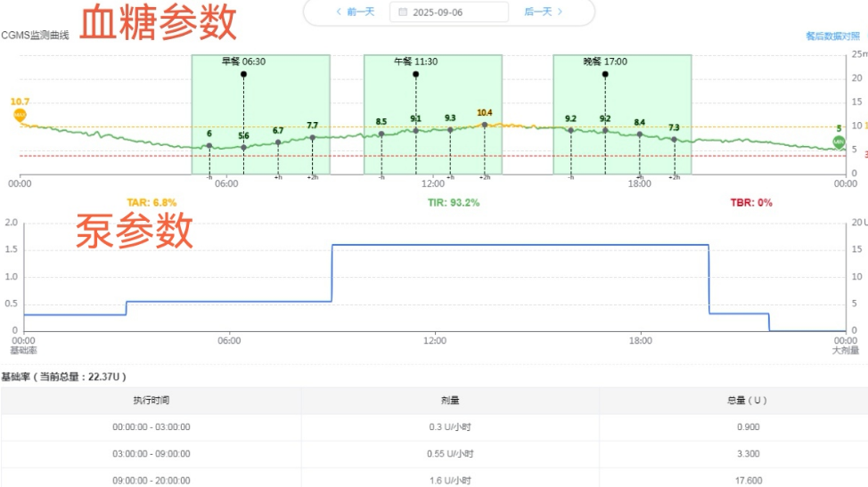Go to the previous day (前一天)
Screen dimensions: 868x487
click(355, 12)
